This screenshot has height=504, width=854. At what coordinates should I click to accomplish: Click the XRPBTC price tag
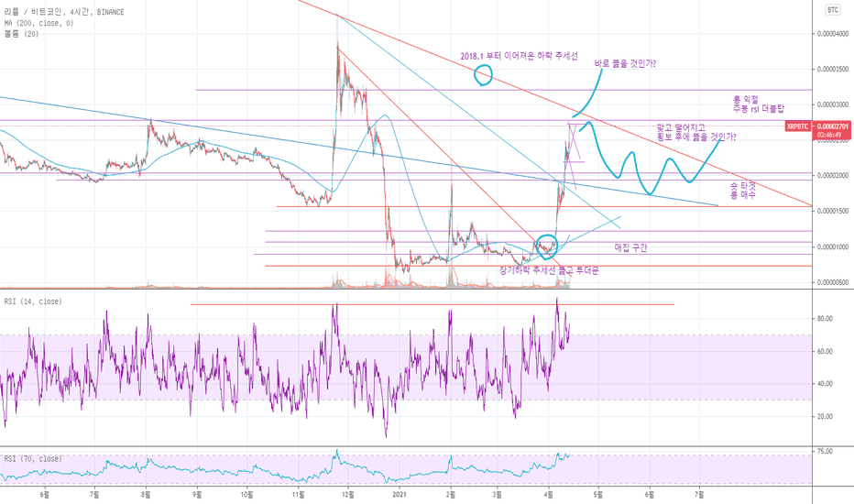(x=798, y=126)
